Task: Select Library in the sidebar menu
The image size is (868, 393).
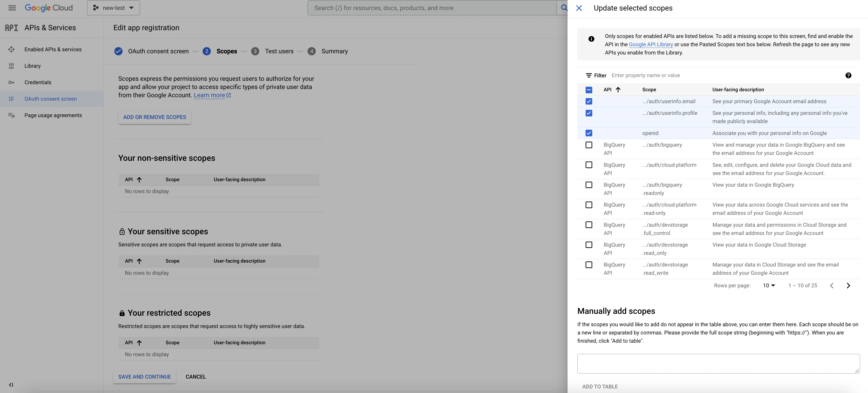Action: pos(32,66)
